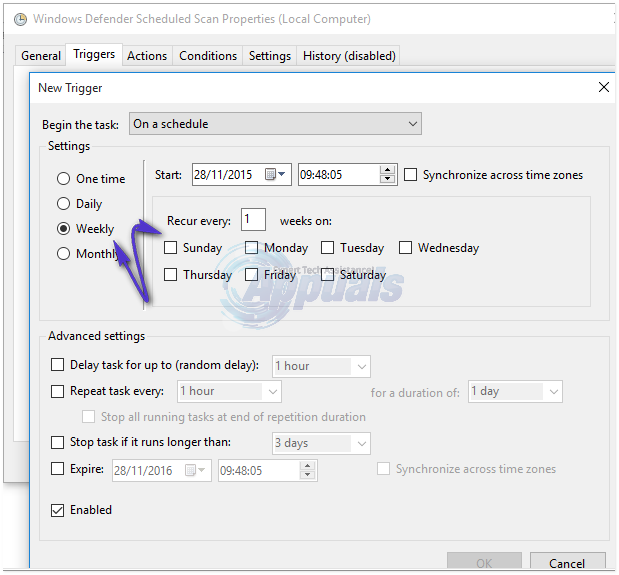This screenshot has height=575, width=619.
Task: Expand the random delay 1 hour dropdown
Action: click(x=321, y=366)
